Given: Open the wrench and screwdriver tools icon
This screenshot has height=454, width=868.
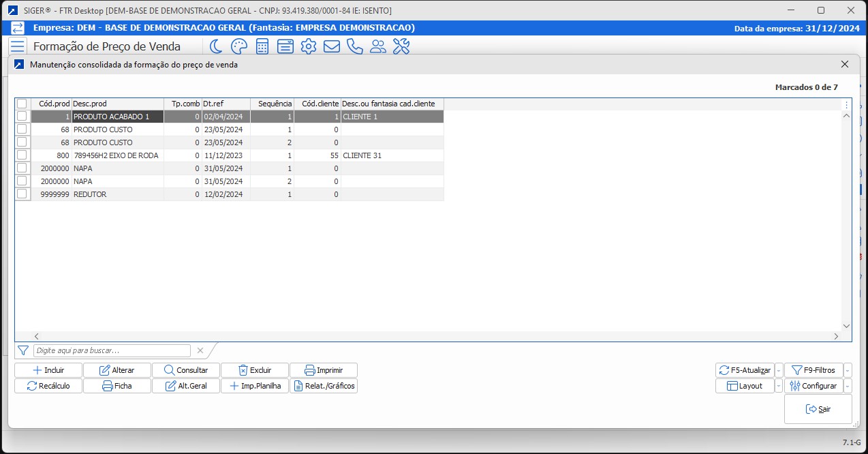Looking at the screenshot, I should (x=401, y=46).
